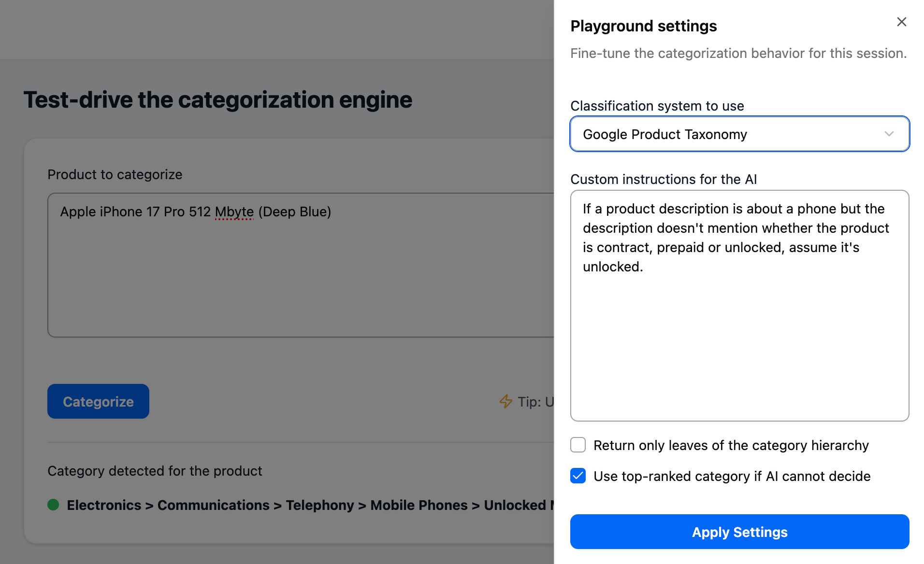Focus the custom AI instructions textarea

pyautogui.click(x=739, y=304)
